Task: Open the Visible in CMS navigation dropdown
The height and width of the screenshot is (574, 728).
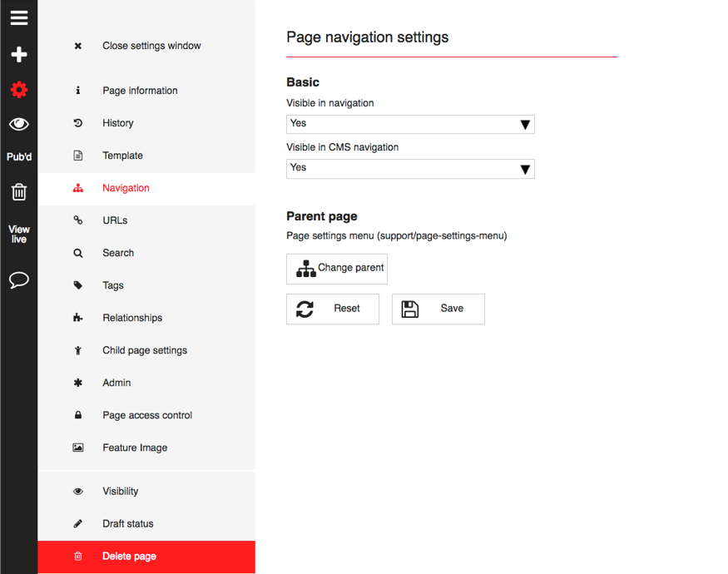Action: [x=410, y=169]
